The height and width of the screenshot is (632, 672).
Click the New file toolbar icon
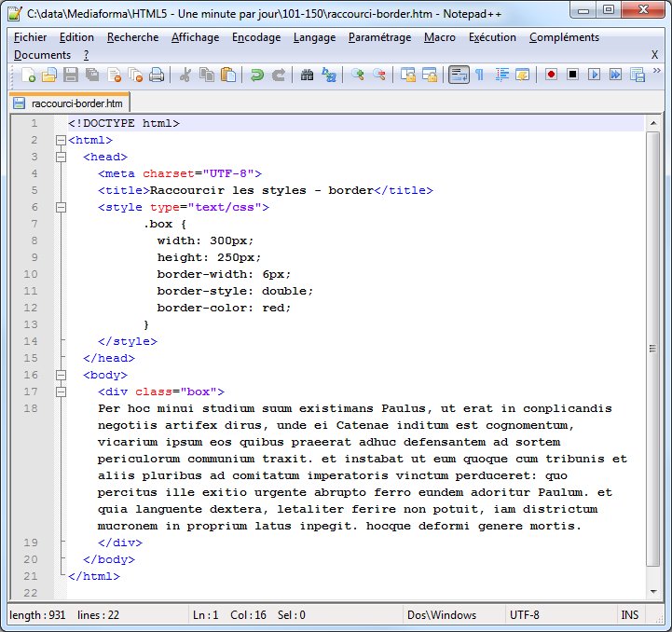[29, 76]
